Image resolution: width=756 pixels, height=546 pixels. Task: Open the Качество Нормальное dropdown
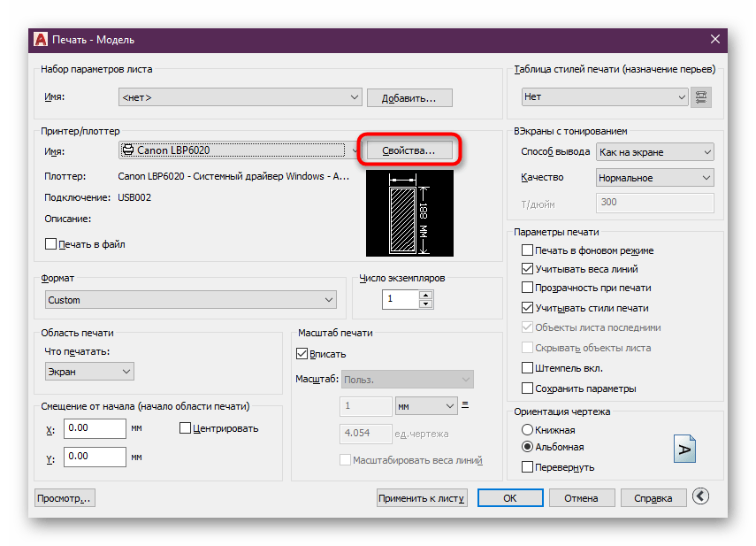point(654,178)
